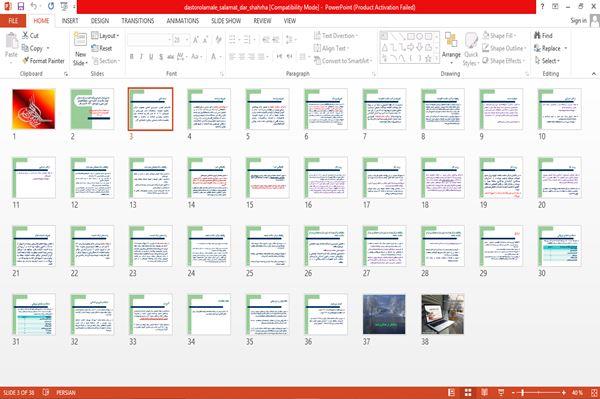Click the Save icon in quick access toolbar
The image size is (600, 399).
point(21,6)
